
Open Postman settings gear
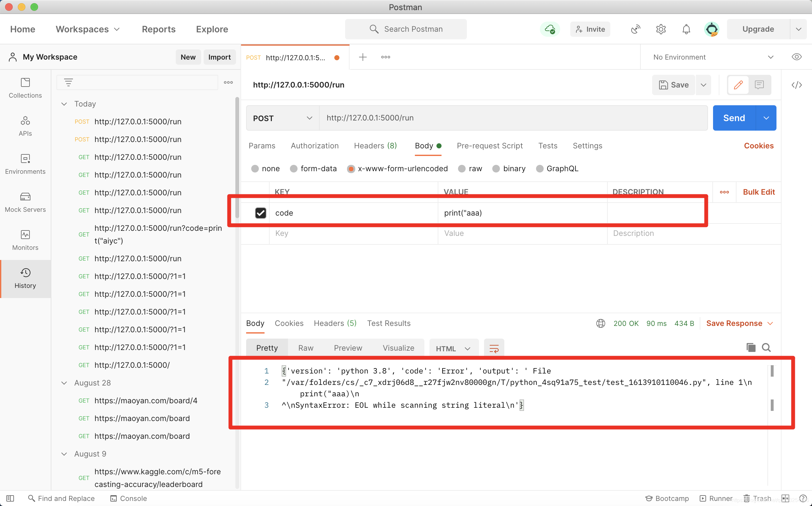click(x=661, y=29)
